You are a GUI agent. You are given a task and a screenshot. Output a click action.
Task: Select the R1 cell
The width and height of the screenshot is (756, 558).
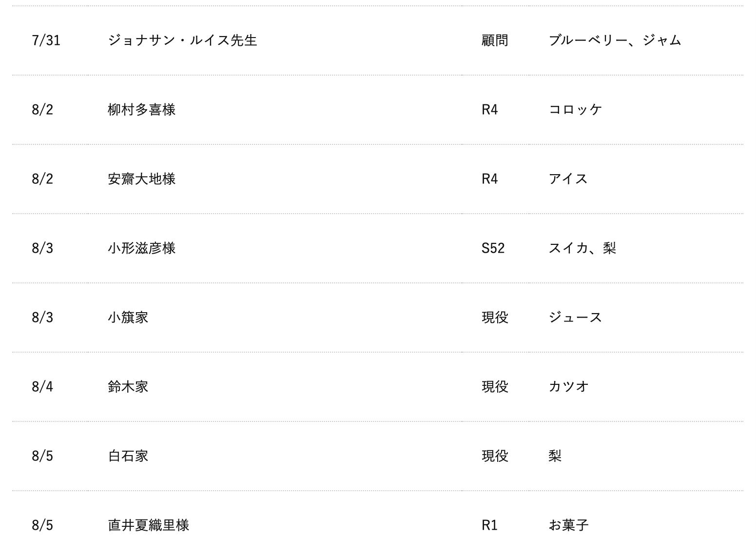(x=489, y=525)
